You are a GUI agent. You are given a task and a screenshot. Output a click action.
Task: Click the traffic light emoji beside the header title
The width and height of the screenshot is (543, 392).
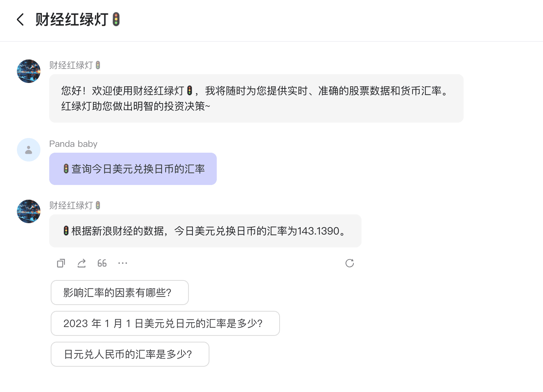coord(116,19)
